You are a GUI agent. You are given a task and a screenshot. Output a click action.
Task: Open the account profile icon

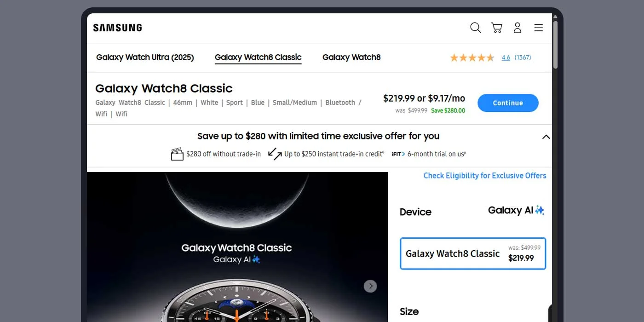tap(517, 28)
